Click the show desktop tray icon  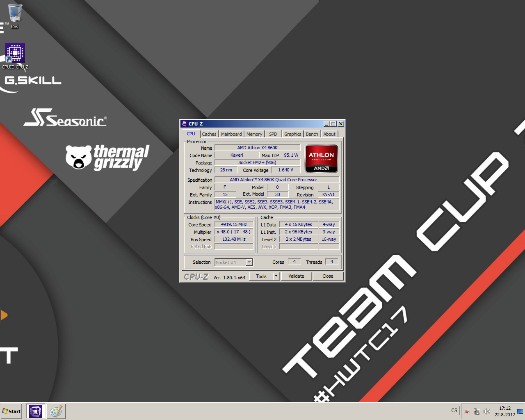click(x=520, y=411)
